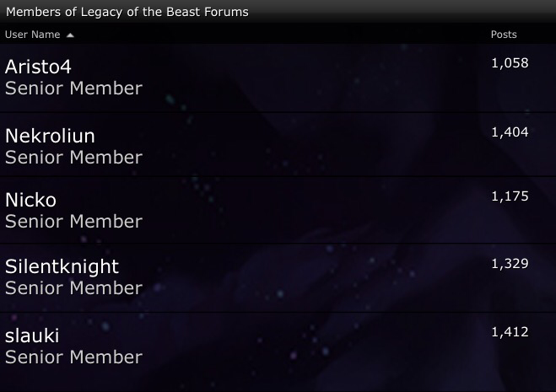Screen dimensions: 556x392
Task: Click Silentknight's post count 1,329
Action: click(510, 263)
